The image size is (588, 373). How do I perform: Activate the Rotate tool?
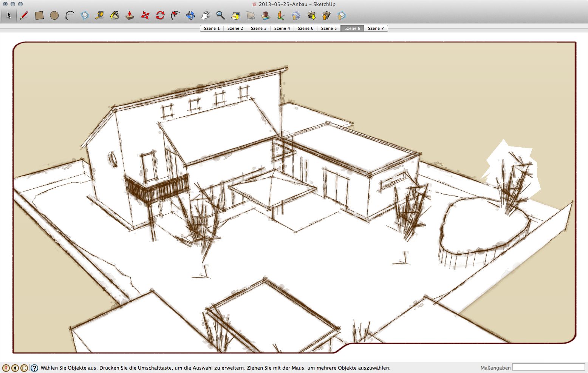tap(160, 15)
